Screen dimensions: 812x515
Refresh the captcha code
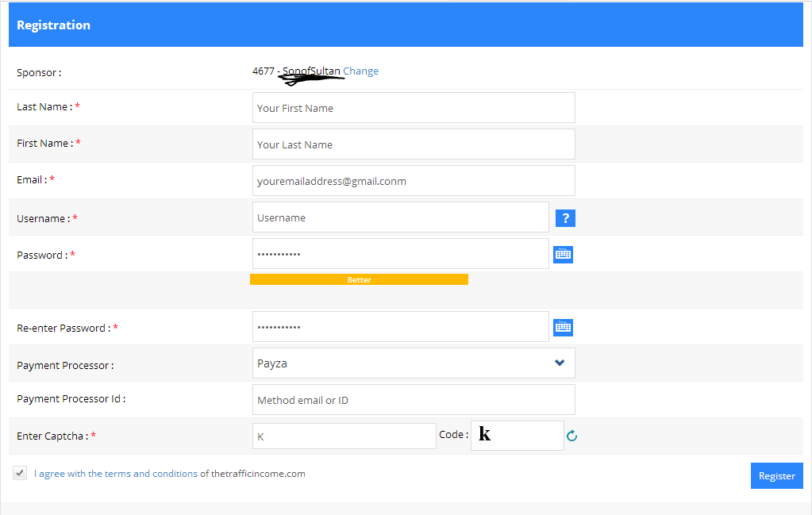pos(571,436)
